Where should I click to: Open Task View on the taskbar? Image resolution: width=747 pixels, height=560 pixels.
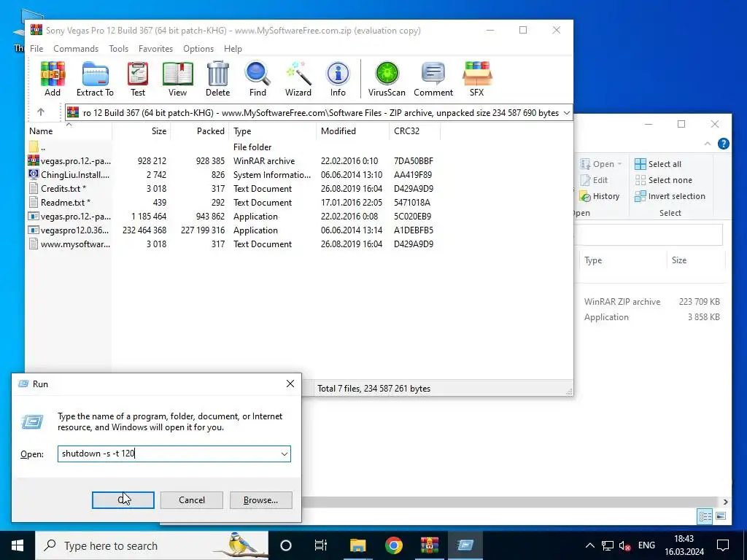[x=321, y=545]
